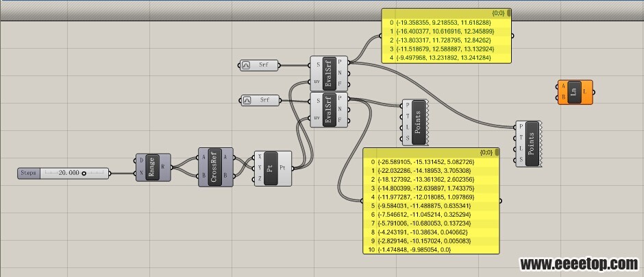Adjust the Steps slider handle

pyautogui.click(x=84, y=173)
